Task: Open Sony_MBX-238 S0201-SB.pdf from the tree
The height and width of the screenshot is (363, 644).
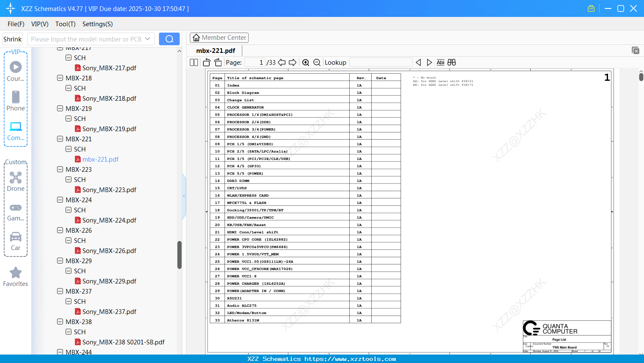Action: (123, 342)
